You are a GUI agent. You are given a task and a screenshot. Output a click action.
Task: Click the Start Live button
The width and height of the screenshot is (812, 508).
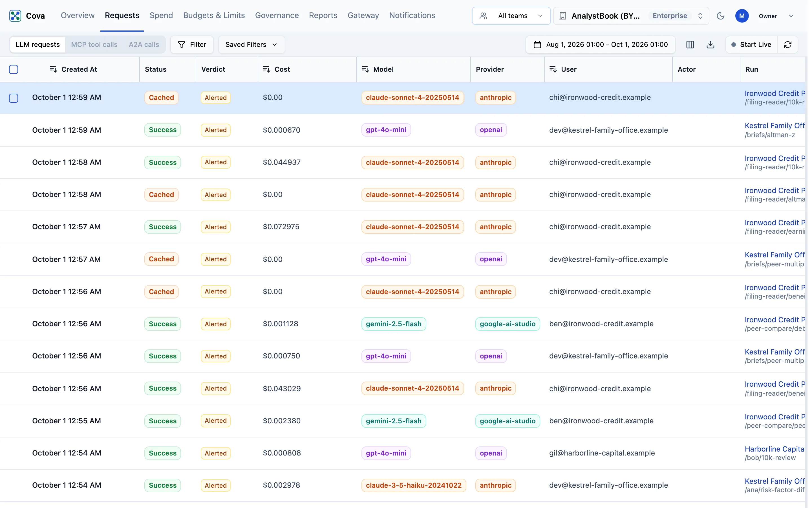pos(751,45)
